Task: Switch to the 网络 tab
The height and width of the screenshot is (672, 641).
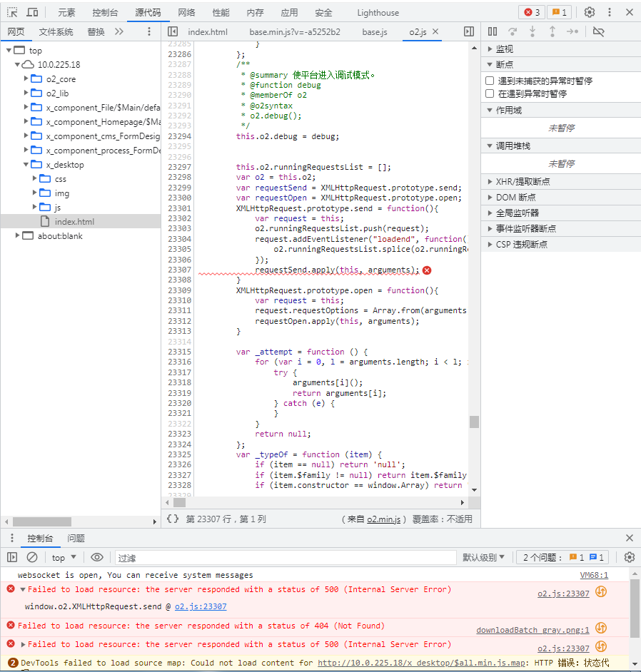Action: (x=186, y=12)
